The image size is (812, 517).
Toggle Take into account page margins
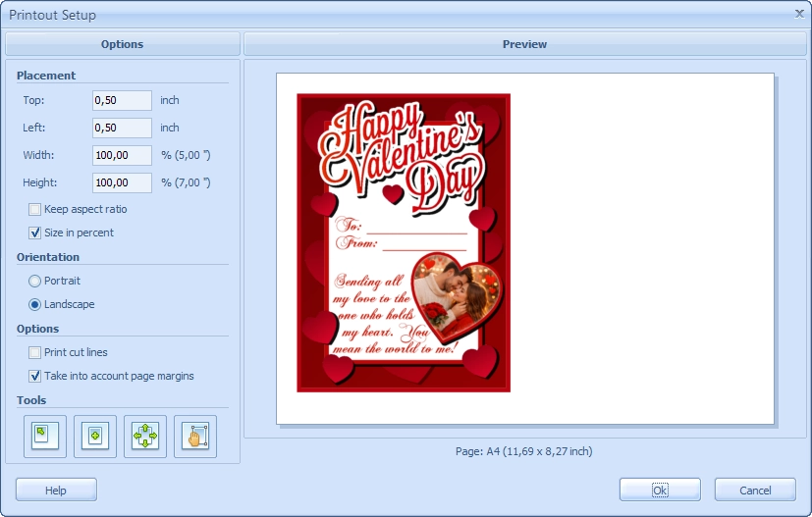point(35,376)
